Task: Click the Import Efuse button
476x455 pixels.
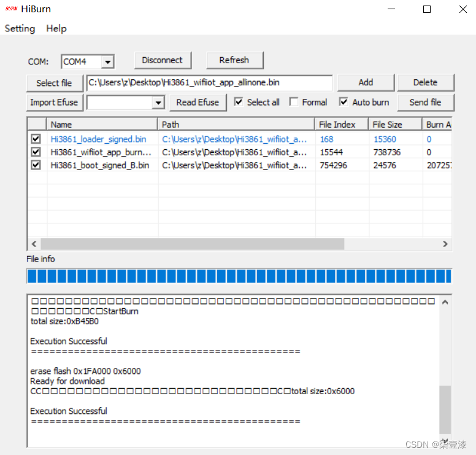Action: click(55, 103)
